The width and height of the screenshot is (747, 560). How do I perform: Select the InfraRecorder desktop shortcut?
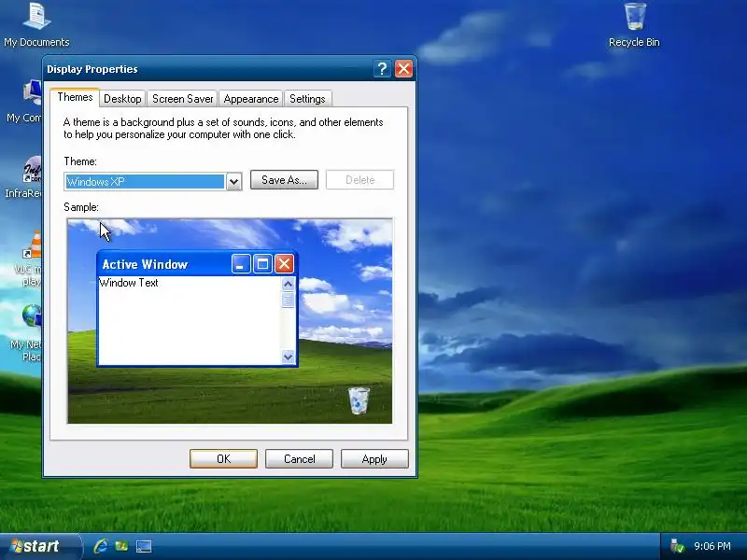tap(25, 176)
